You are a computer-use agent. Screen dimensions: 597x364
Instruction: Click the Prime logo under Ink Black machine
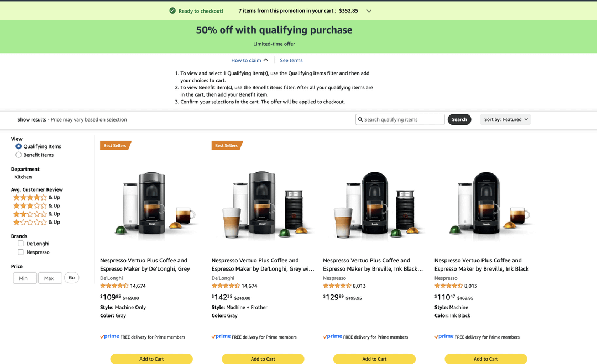click(444, 336)
